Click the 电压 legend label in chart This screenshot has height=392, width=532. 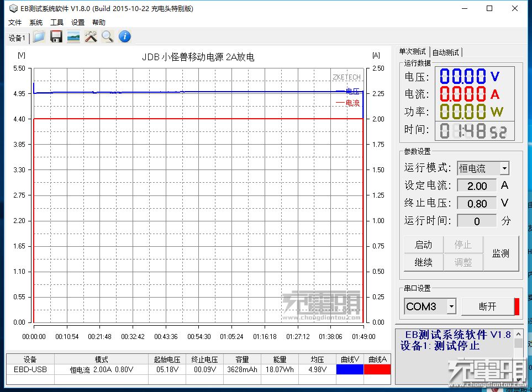[352, 91]
